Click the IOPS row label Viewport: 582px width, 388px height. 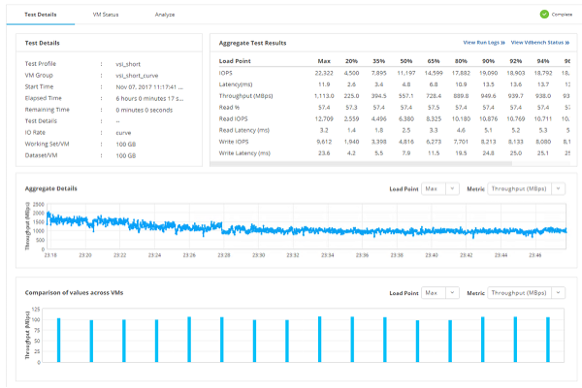(x=226, y=73)
